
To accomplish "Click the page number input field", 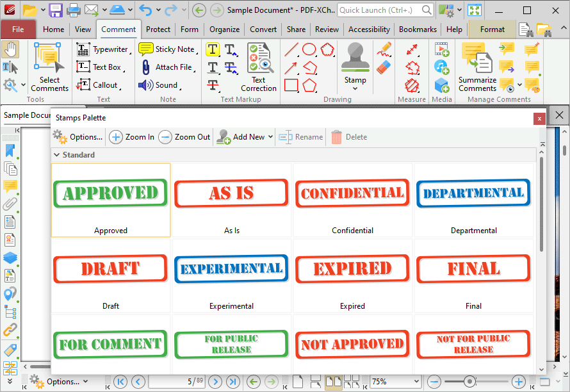I will (177, 382).
